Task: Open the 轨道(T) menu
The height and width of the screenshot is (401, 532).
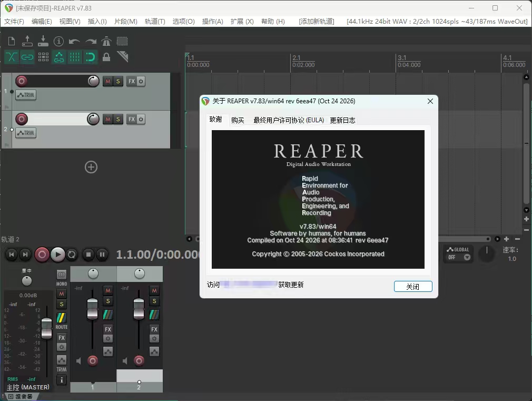Action: (155, 22)
